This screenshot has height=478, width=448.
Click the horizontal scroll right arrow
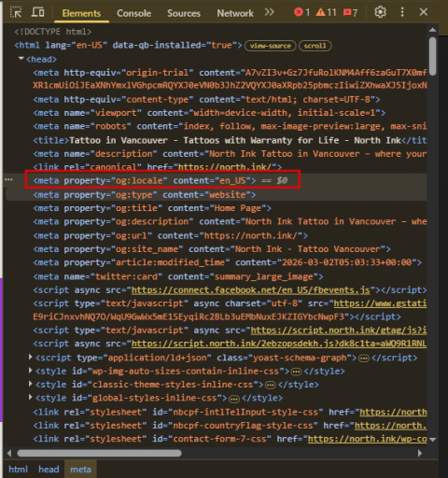tap(420, 453)
